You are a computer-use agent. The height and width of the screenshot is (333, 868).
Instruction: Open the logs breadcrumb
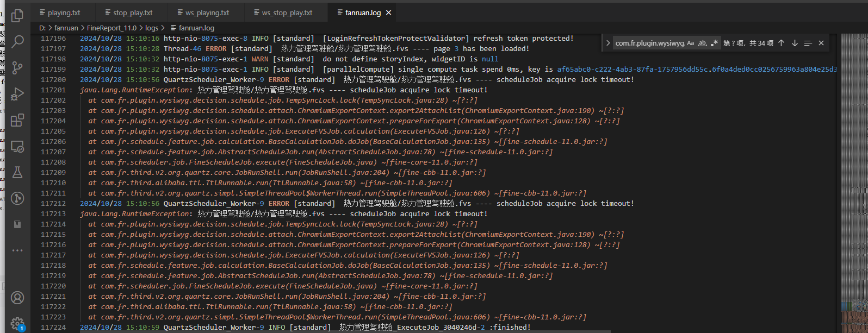tap(152, 28)
